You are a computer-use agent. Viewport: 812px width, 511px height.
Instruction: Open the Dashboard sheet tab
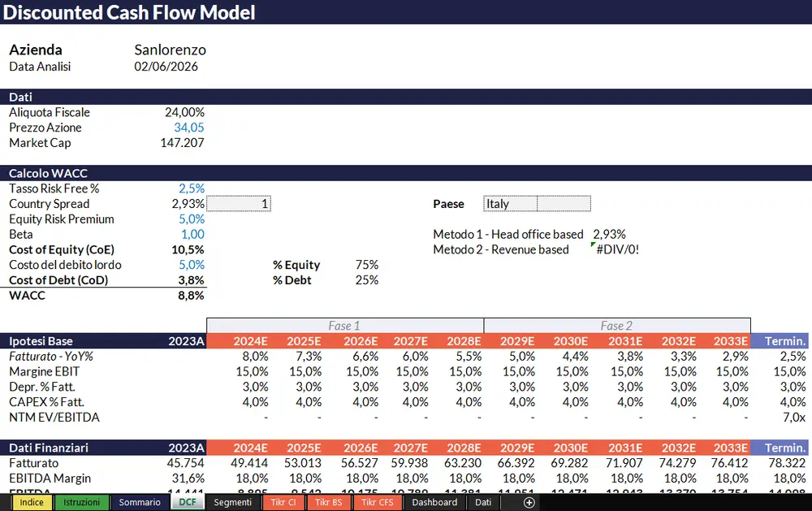pyautogui.click(x=434, y=502)
